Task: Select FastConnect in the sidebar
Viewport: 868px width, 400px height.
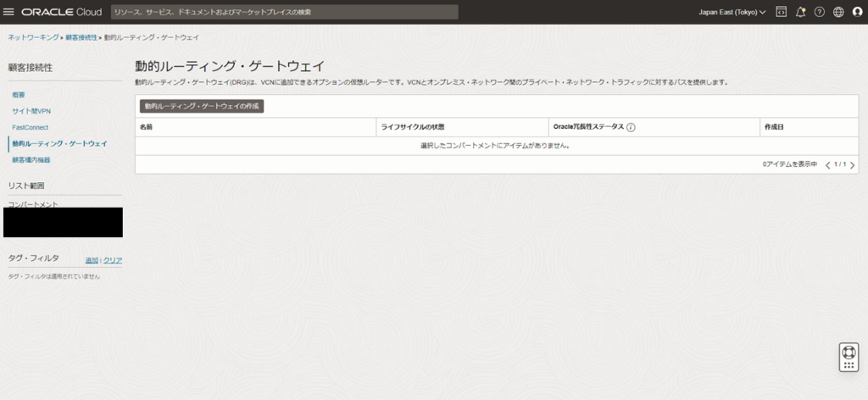Action: (x=30, y=127)
